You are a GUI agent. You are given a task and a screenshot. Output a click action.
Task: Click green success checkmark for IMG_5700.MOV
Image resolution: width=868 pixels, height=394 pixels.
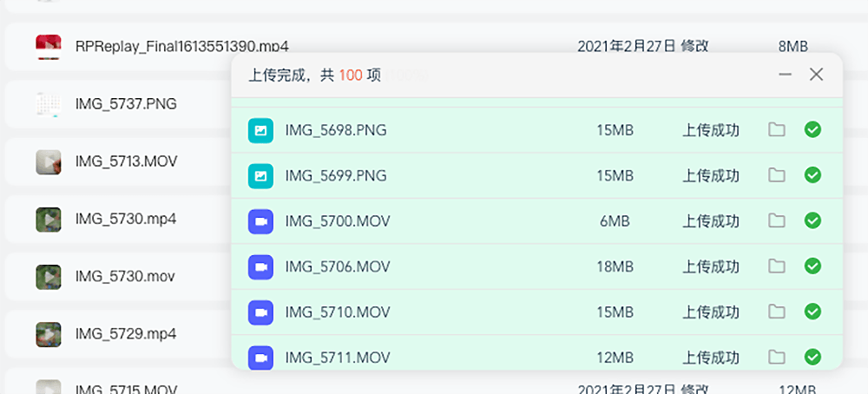click(812, 220)
